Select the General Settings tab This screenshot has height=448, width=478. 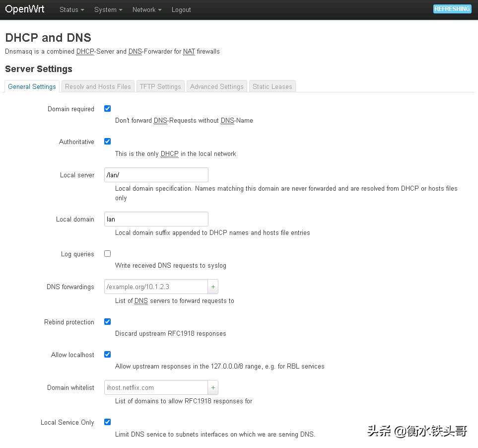(x=32, y=86)
